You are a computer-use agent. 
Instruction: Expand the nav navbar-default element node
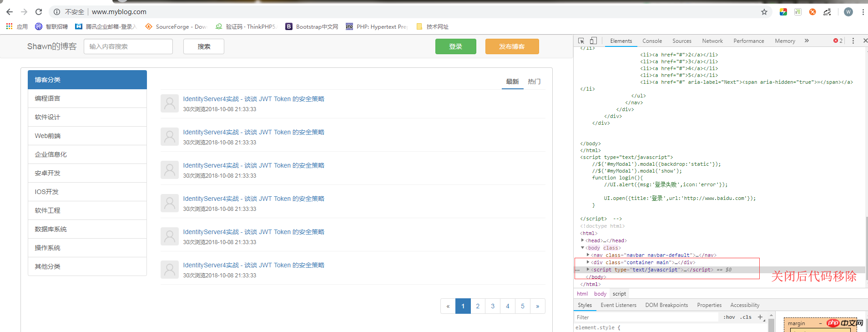pyautogui.click(x=588, y=255)
